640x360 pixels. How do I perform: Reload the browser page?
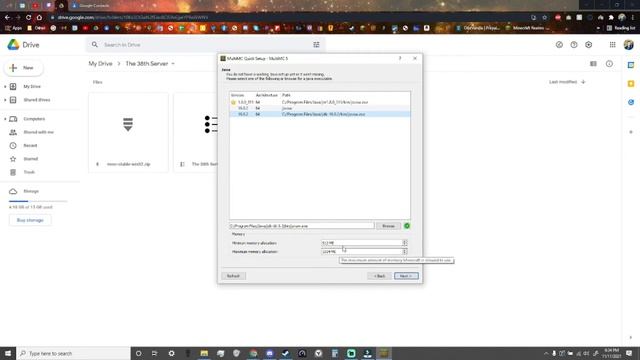tap(28, 18)
